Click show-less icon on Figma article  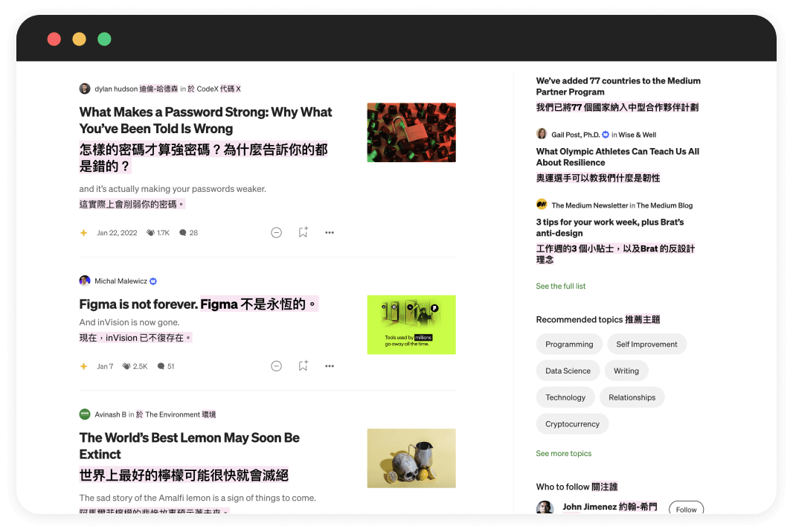pos(276,366)
